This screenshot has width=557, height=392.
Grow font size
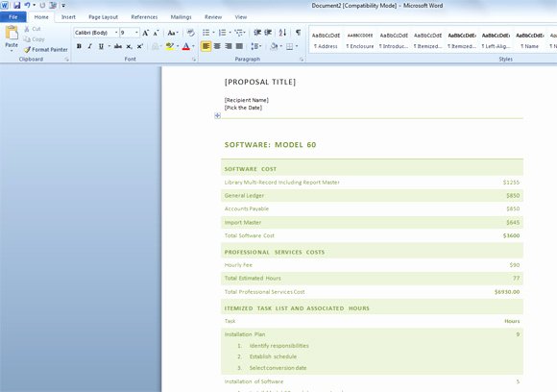click(x=145, y=33)
